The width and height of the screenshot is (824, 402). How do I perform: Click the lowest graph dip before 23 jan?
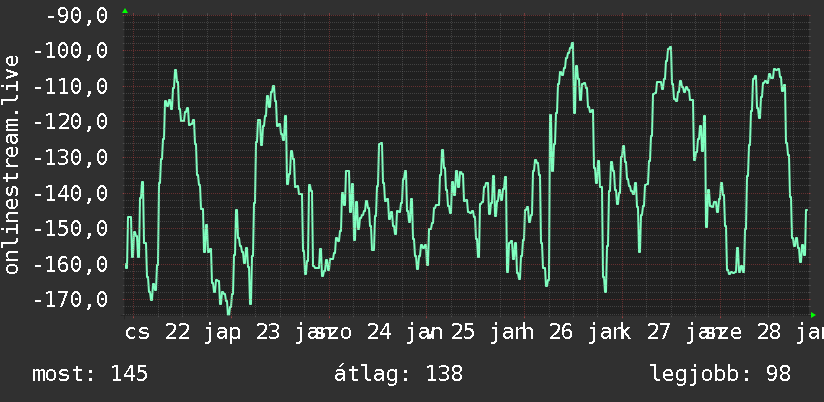[x=229, y=314]
